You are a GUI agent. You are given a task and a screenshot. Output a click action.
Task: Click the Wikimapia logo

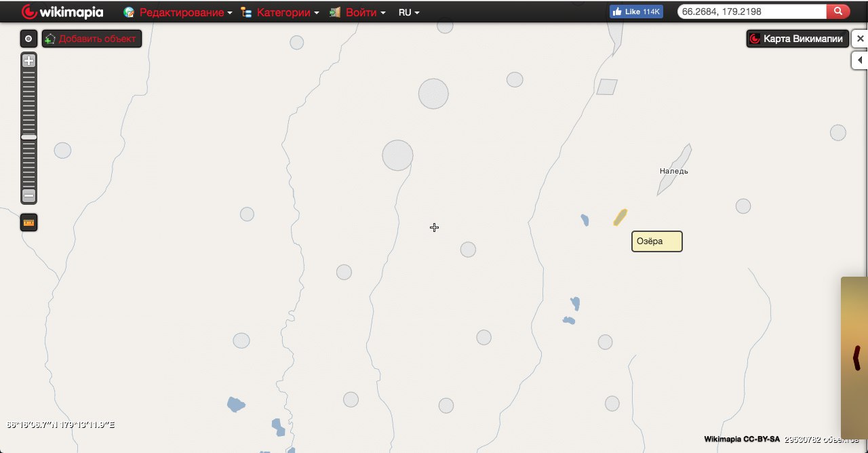coord(62,12)
